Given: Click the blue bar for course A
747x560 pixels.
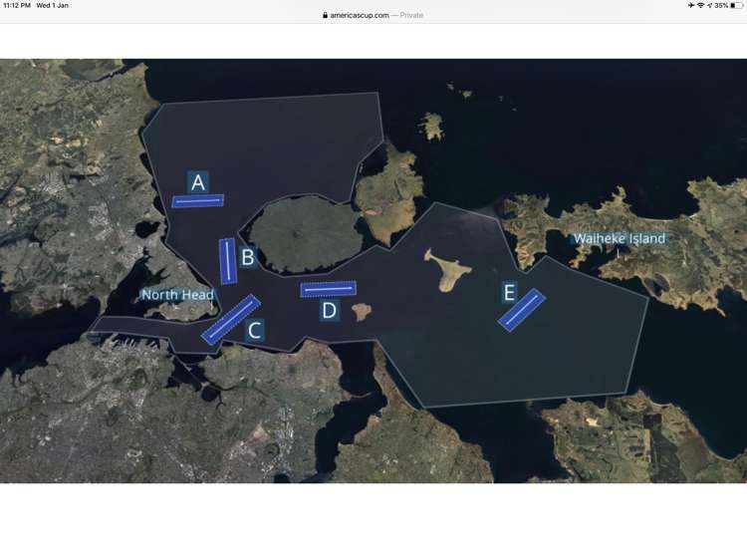Looking at the screenshot, I should click(197, 201).
